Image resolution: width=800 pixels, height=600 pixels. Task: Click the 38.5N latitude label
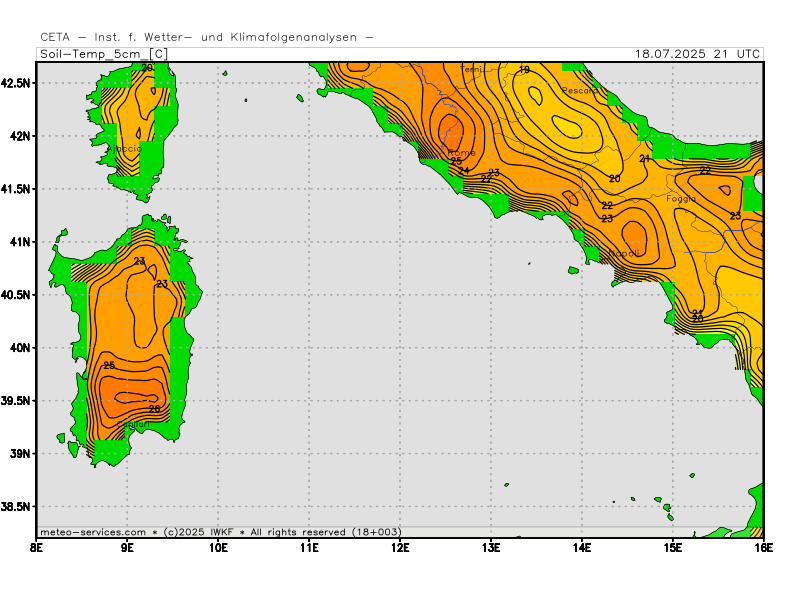(16, 507)
